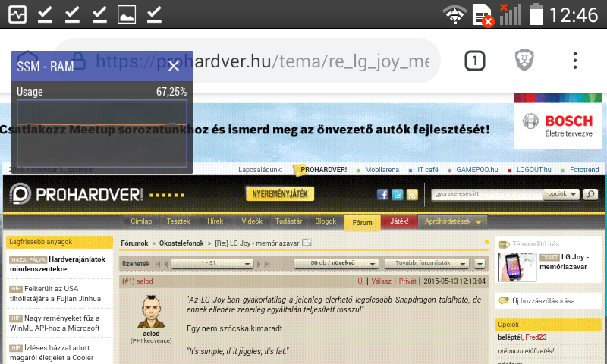Click Válasz to reply to post #1
This screenshot has width=607, height=364.
tap(382, 281)
